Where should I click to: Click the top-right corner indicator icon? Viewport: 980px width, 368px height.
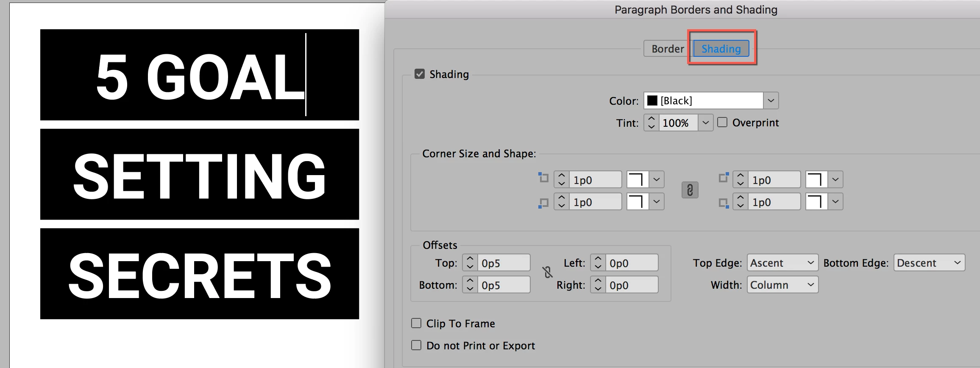point(724,177)
